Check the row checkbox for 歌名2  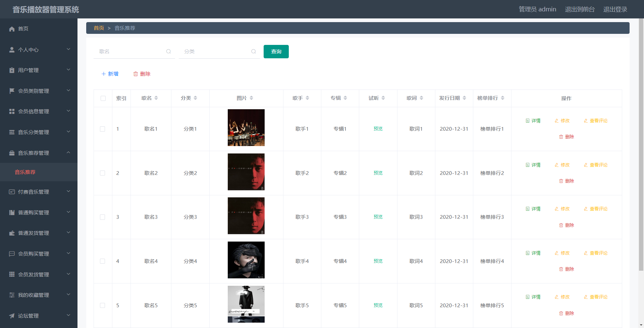tap(103, 173)
